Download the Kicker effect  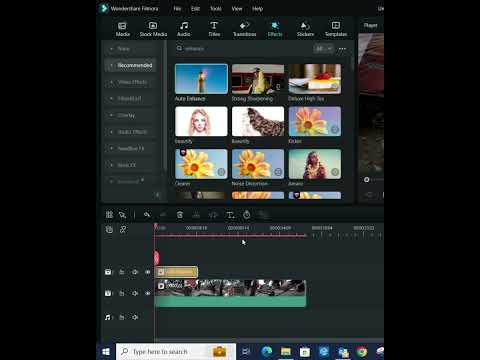coord(335,130)
